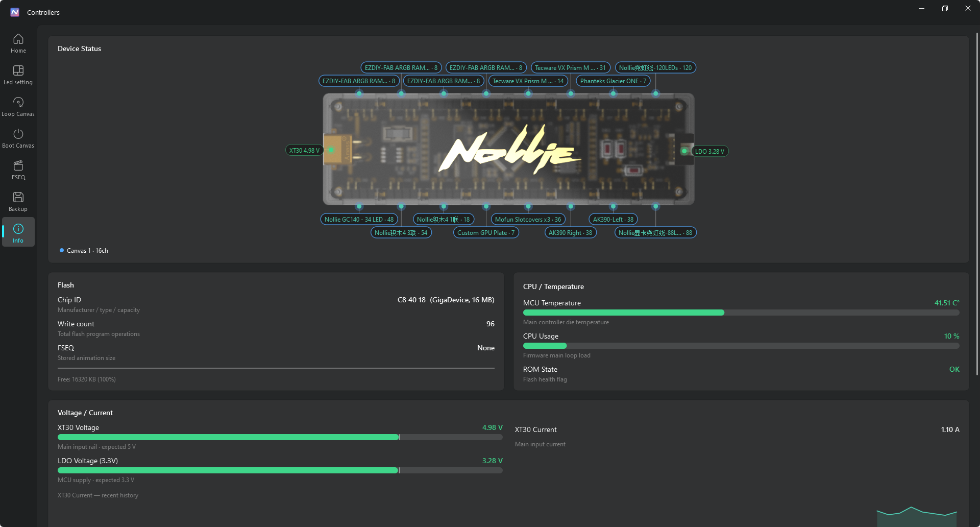Click the FSEQ value None
The image size is (980, 527).
point(486,348)
